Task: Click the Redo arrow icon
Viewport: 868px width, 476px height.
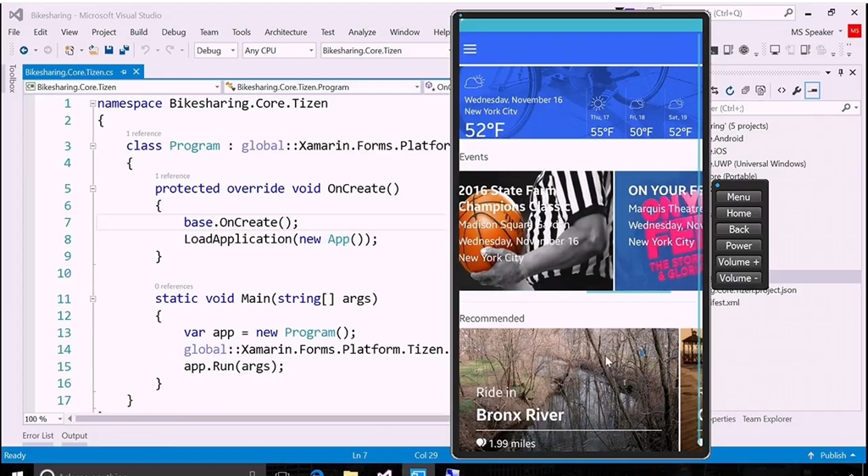Action: tap(170, 50)
